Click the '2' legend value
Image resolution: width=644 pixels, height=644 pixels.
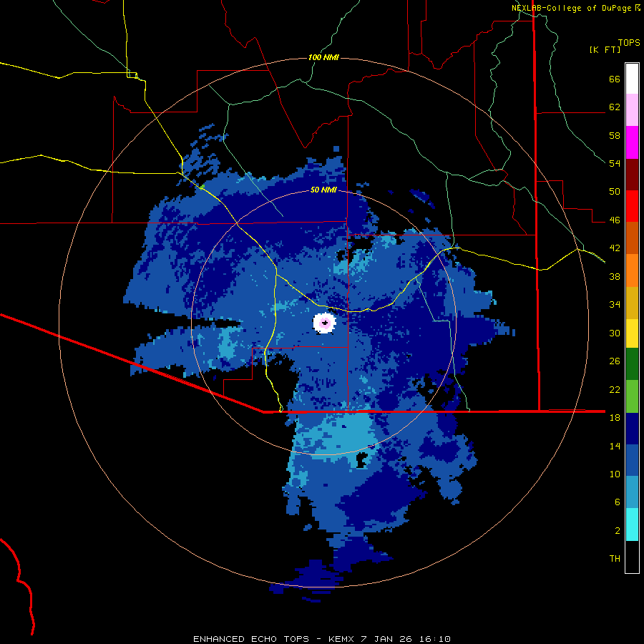617,531
